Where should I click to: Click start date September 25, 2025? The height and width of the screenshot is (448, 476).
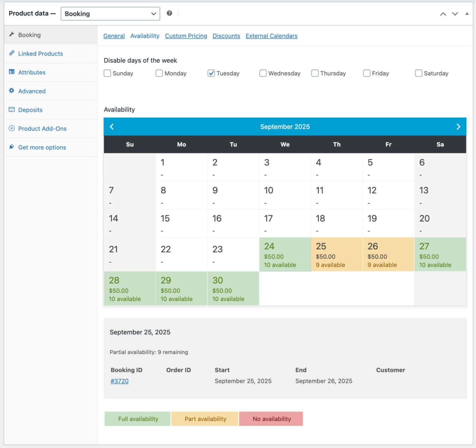click(243, 381)
